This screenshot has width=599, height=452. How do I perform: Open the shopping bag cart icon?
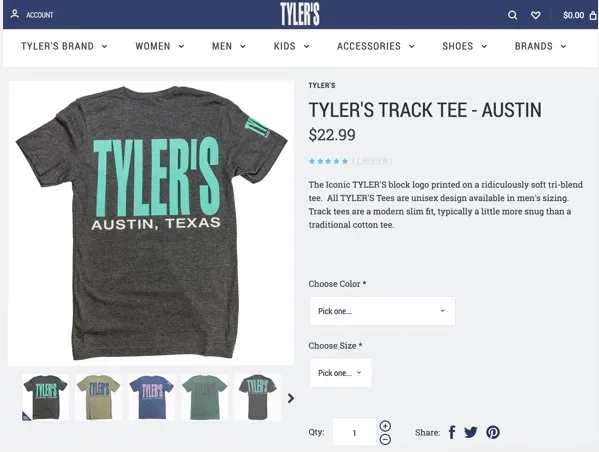(593, 15)
